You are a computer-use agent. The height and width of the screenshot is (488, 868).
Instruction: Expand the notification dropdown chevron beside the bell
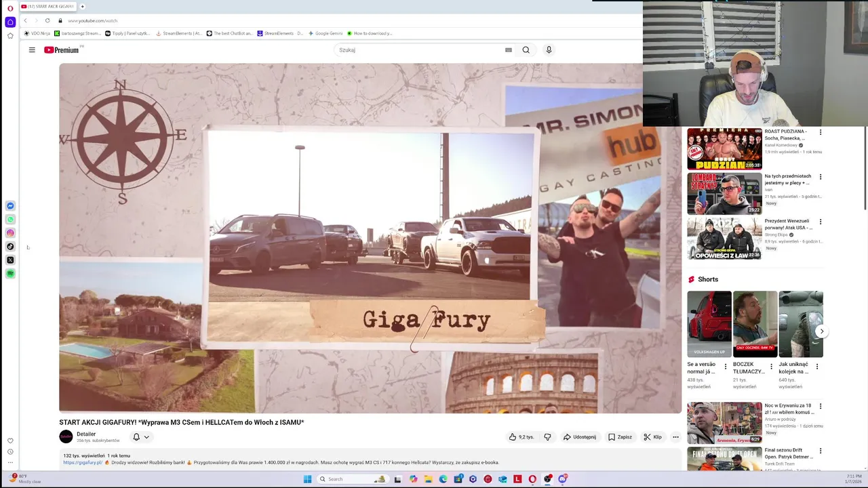click(146, 437)
